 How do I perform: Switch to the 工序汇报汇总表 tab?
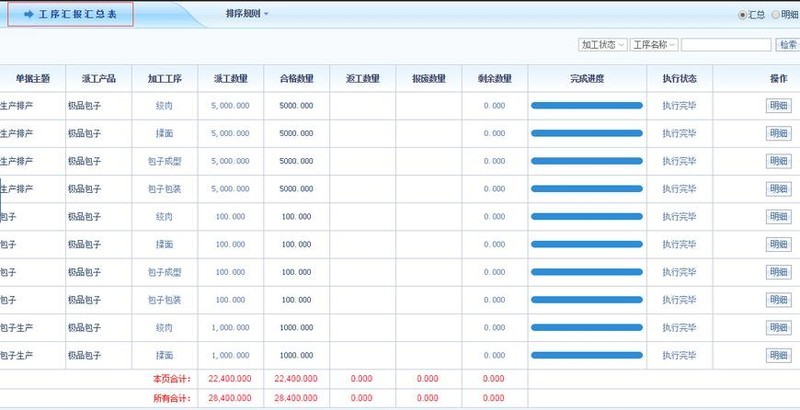point(70,14)
